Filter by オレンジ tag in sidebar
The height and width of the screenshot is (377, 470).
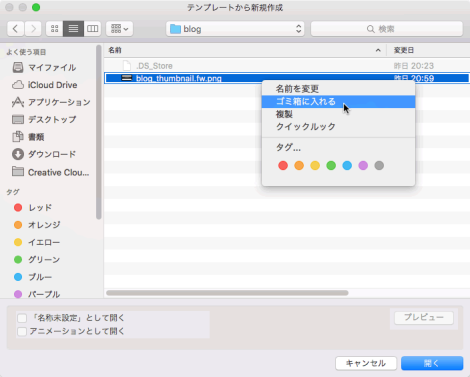[37, 225]
